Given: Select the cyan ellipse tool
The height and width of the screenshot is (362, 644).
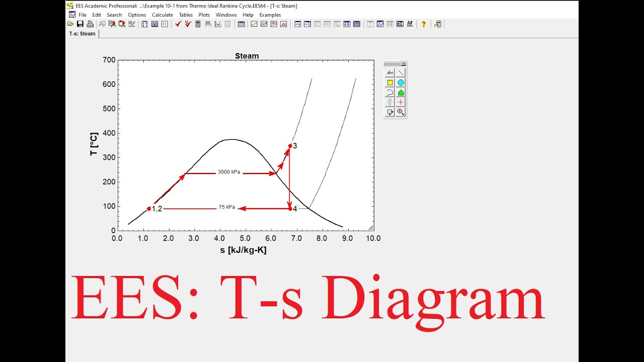Looking at the screenshot, I should coord(400,82).
